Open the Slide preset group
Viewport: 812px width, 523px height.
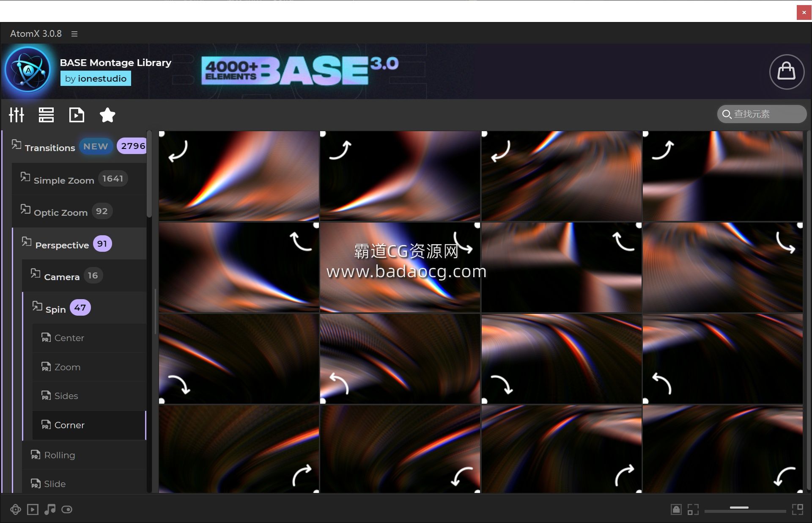pyautogui.click(x=84, y=484)
